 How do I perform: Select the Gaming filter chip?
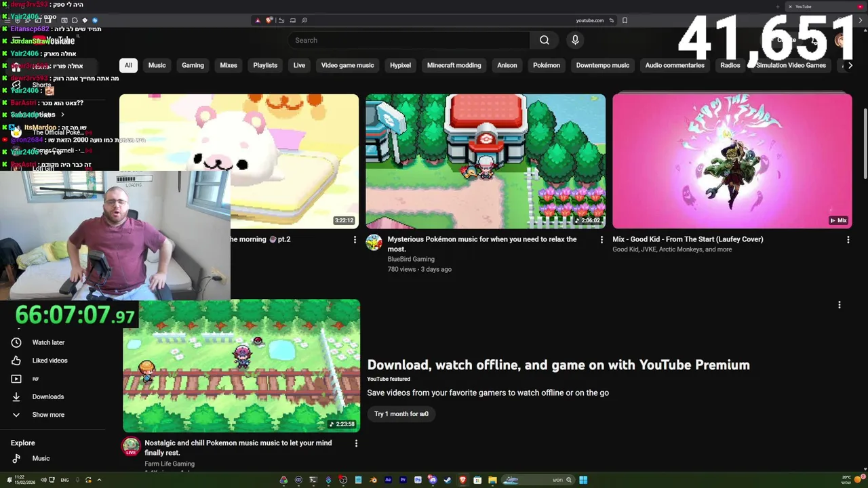pos(193,65)
